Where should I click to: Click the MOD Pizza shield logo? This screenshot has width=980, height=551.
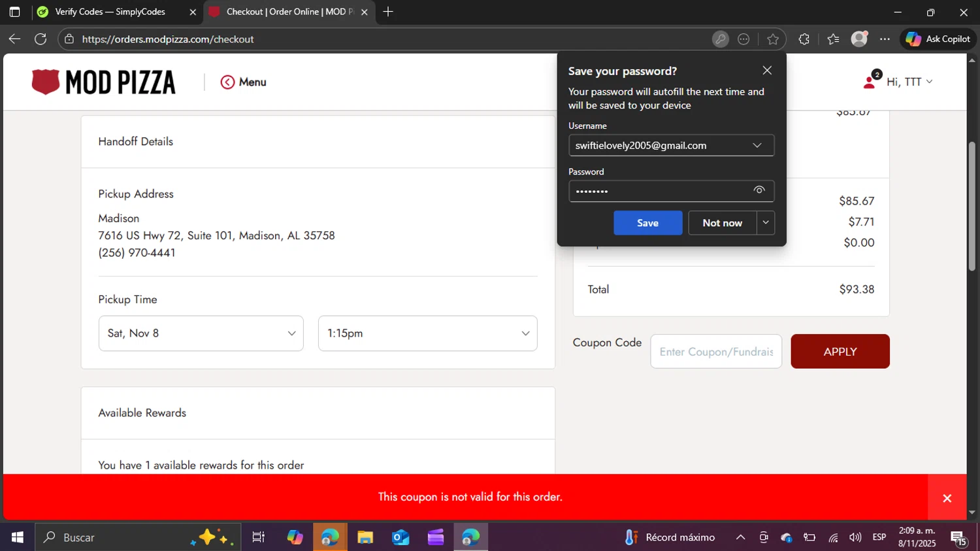46,82
